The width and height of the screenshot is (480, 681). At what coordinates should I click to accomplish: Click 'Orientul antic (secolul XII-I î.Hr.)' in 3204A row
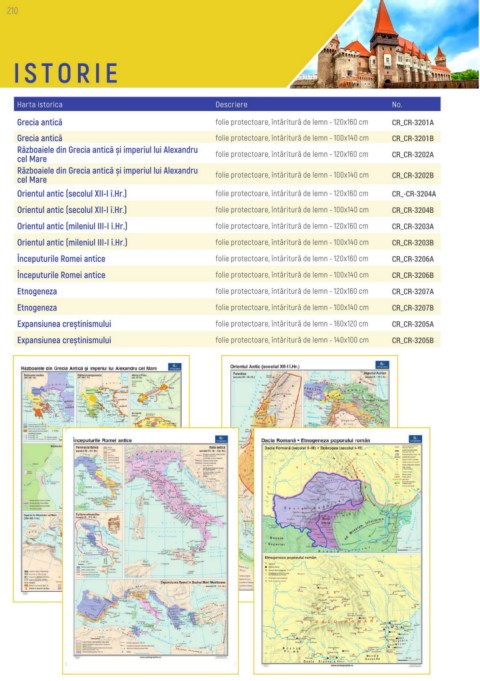click(x=72, y=194)
